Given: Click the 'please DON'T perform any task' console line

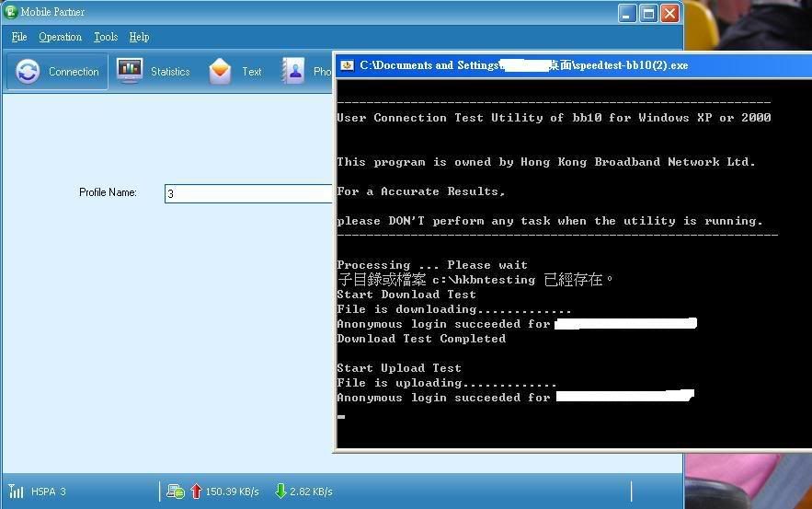Looking at the screenshot, I should tap(549, 221).
